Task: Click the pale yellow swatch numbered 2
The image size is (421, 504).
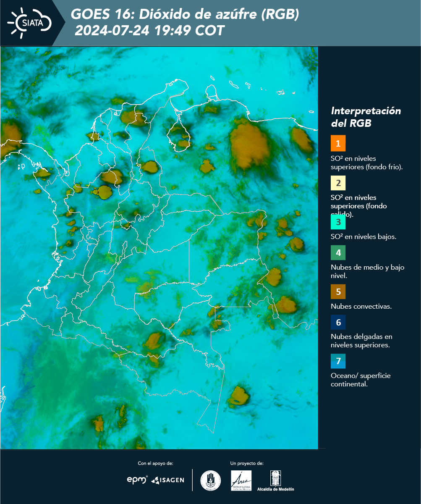Action: point(338,183)
